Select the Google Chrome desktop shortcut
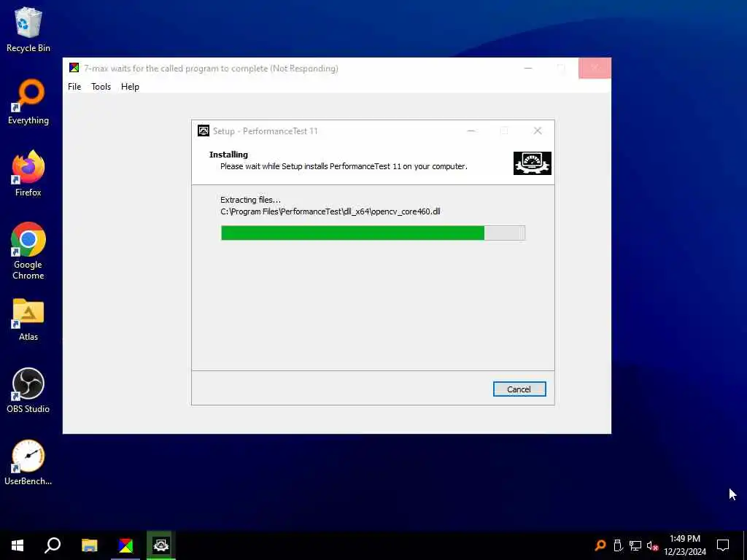Image resolution: width=747 pixels, height=560 pixels. (x=28, y=252)
